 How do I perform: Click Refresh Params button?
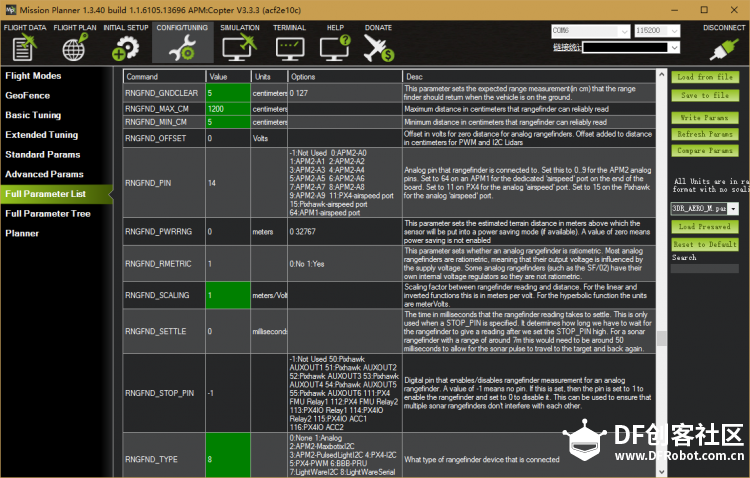point(705,134)
